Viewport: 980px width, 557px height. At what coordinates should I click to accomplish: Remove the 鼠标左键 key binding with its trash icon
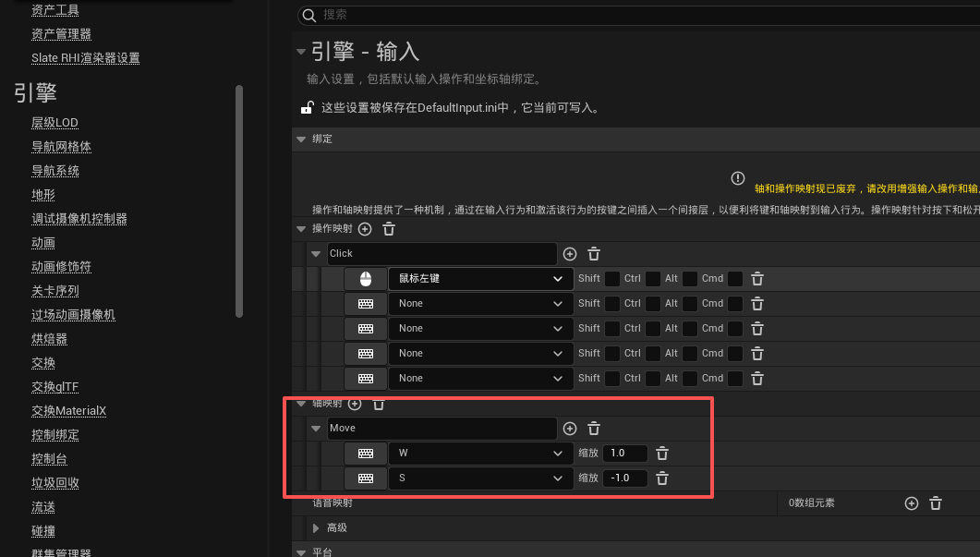coord(756,279)
